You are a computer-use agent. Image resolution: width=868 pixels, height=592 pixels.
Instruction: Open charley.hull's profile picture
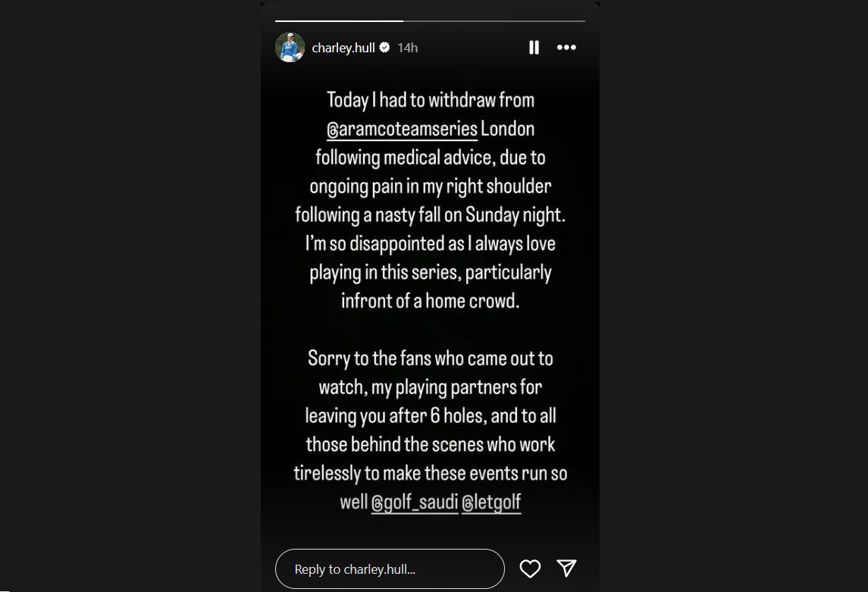tap(290, 48)
